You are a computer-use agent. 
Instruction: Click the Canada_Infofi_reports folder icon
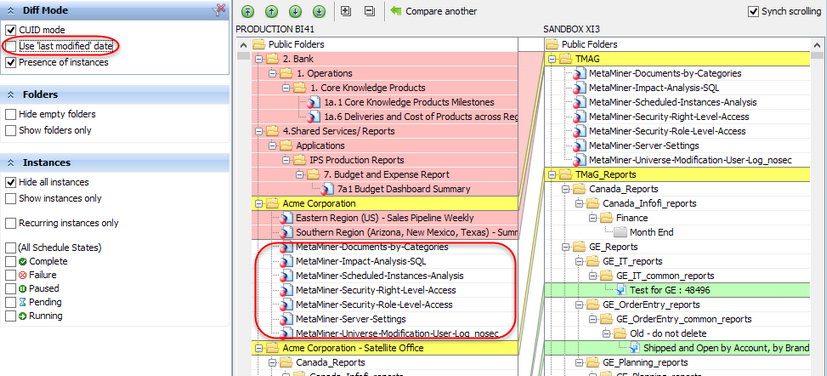(x=594, y=203)
